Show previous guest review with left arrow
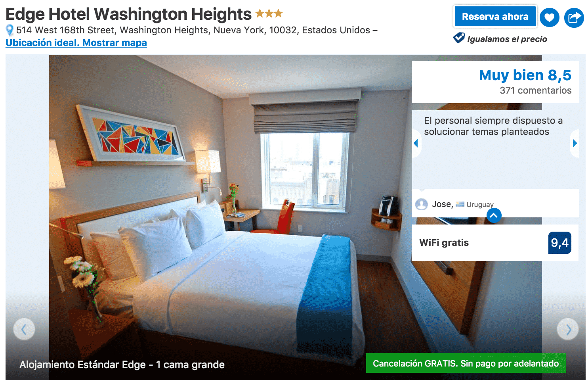The width and height of the screenshot is (588, 380). point(416,143)
